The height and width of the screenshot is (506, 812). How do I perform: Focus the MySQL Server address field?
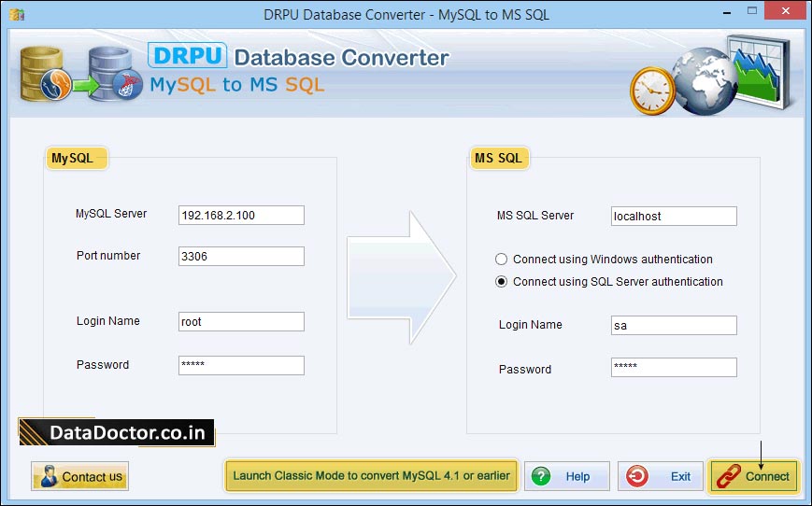click(x=241, y=216)
